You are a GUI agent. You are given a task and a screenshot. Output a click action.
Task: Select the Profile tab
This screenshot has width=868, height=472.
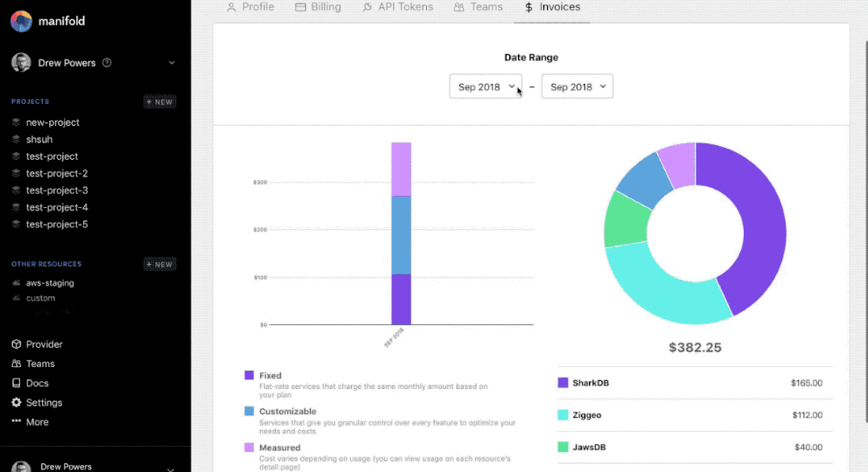[250, 7]
